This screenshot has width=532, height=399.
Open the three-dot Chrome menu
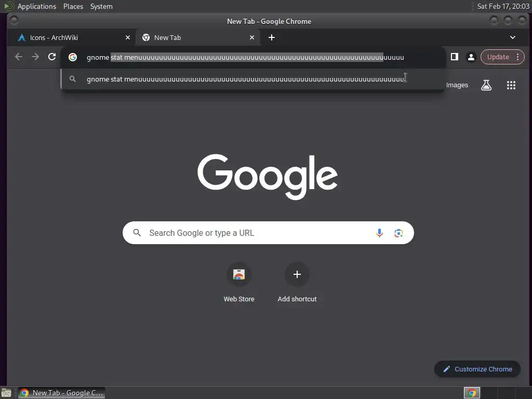pyautogui.click(x=518, y=57)
